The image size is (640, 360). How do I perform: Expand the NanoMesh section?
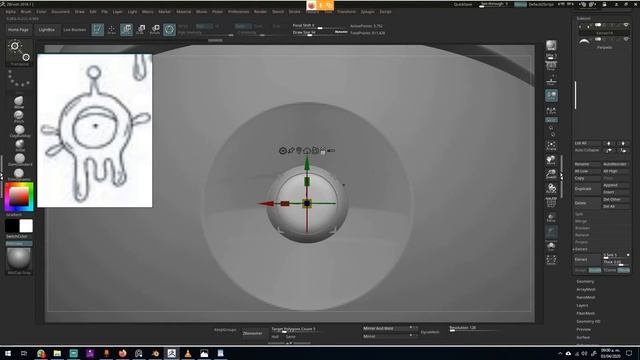coord(586,298)
